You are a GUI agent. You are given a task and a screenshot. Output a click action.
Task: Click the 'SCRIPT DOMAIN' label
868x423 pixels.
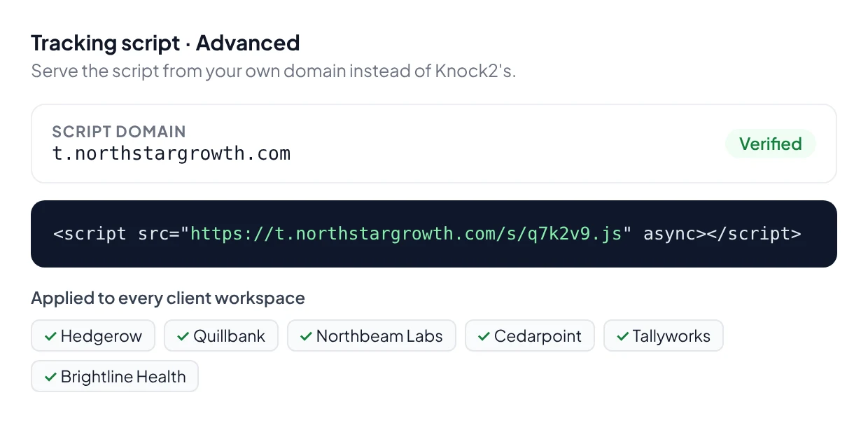tap(119, 132)
